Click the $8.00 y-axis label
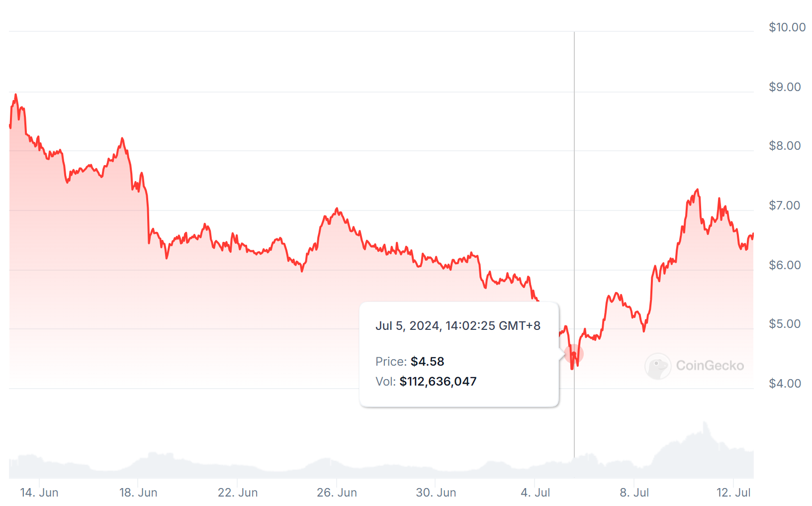The height and width of the screenshot is (506, 812). [x=785, y=146]
